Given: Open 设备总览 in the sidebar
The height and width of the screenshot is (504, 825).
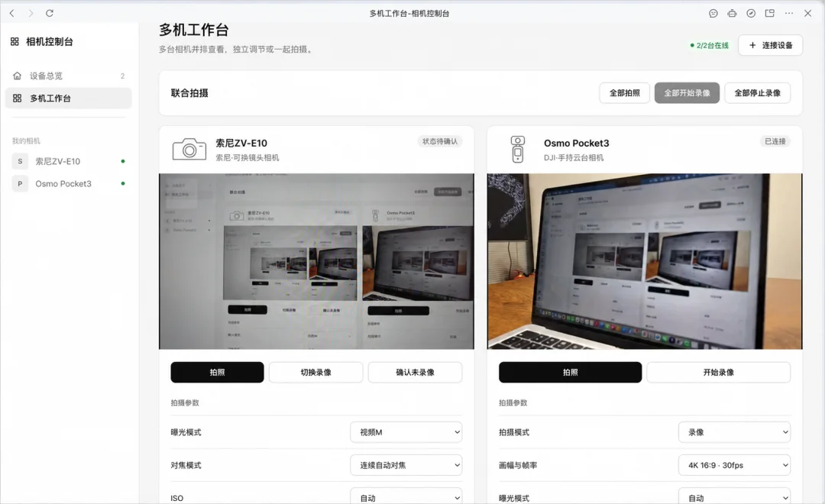Looking at the screenshot, I should (69, 76).
